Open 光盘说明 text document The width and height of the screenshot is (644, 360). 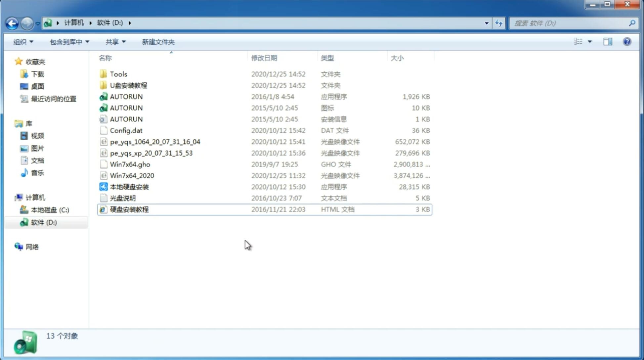click(122, 198)
